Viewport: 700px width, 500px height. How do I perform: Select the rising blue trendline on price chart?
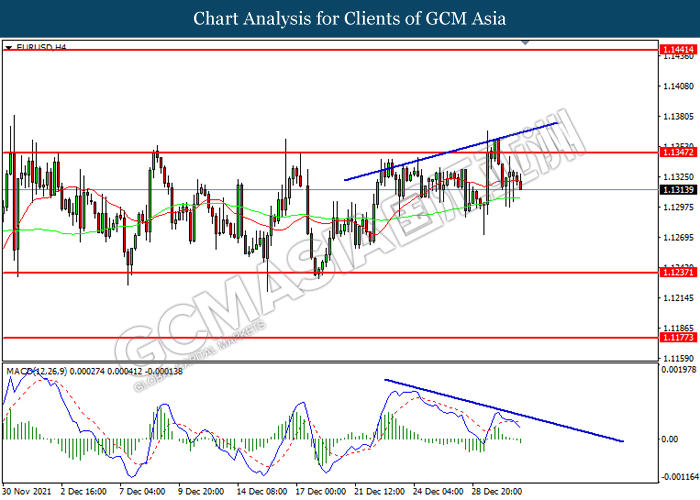[x=451, y=151]
